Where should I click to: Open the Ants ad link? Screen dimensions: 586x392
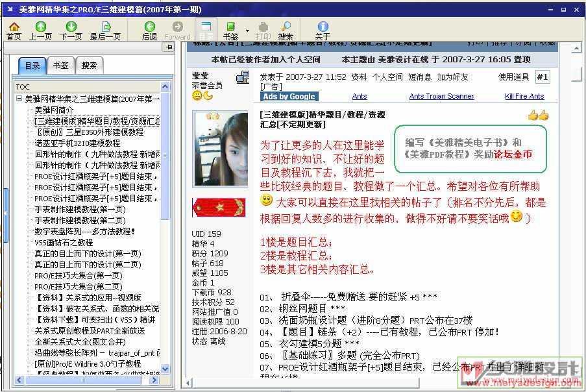360,96
